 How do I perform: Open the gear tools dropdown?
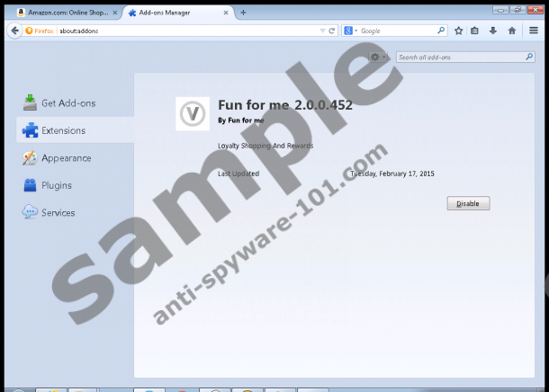point(378,58)
